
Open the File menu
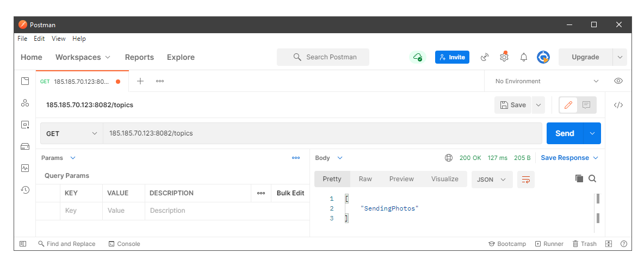click(22, 39)
